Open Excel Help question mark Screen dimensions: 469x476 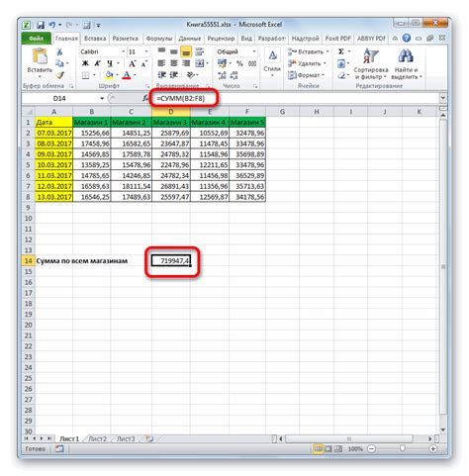[407, 39]
